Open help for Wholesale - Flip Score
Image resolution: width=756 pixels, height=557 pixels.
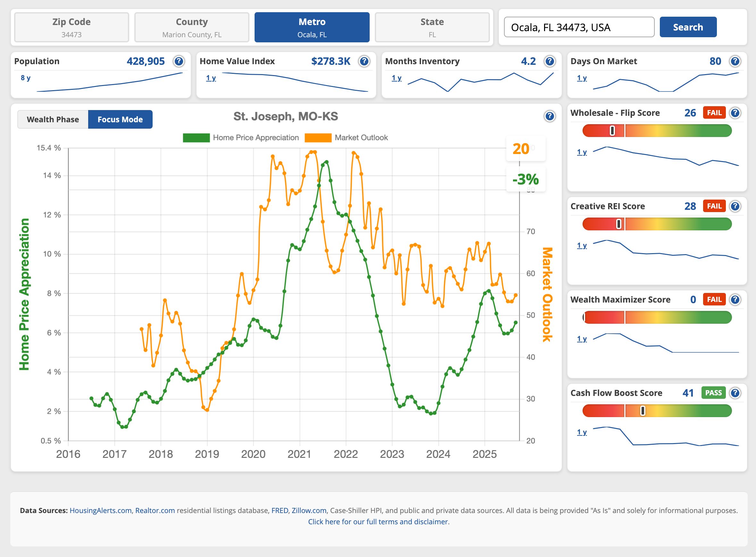pos(735,113)
